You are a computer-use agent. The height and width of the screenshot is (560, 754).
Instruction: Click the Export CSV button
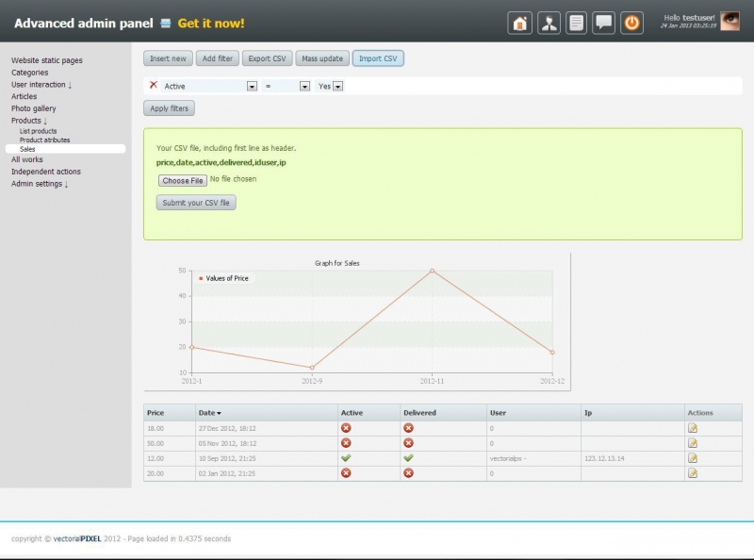[267, 58]
